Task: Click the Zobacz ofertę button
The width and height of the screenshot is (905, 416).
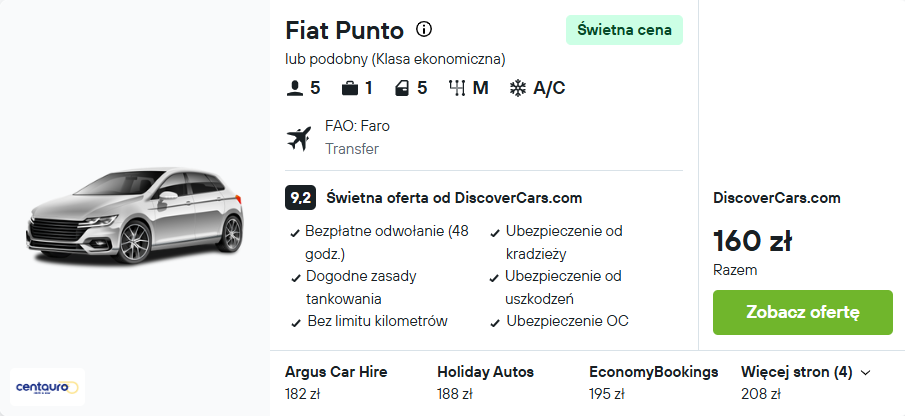Action: point(803,312)
